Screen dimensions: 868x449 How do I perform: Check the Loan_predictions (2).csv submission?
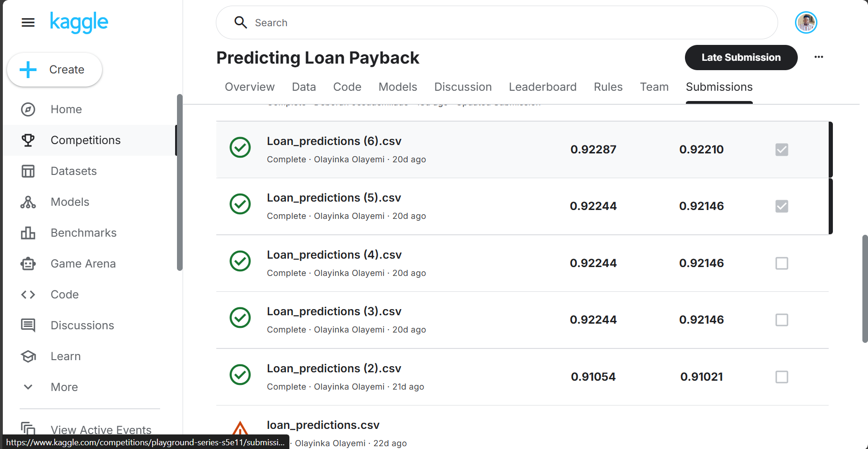[x=781, y=377]
